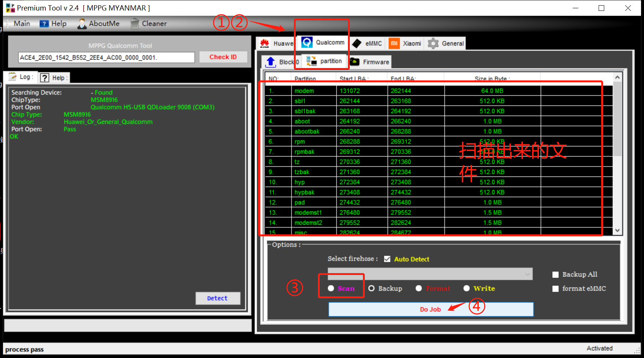The height and width of the screenshot is (358, 644).
Task: Click the Size in Byte column header
Action: tap(492, 79)
